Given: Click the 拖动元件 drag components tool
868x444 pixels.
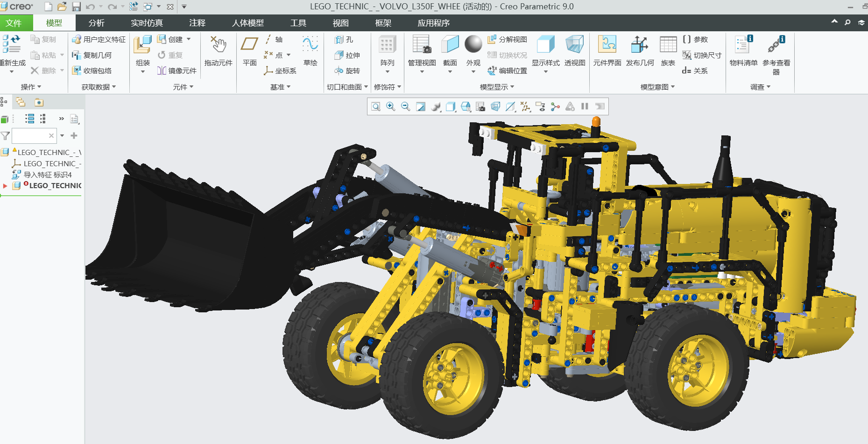Looking at the screenshot, I should coord(218,51).
